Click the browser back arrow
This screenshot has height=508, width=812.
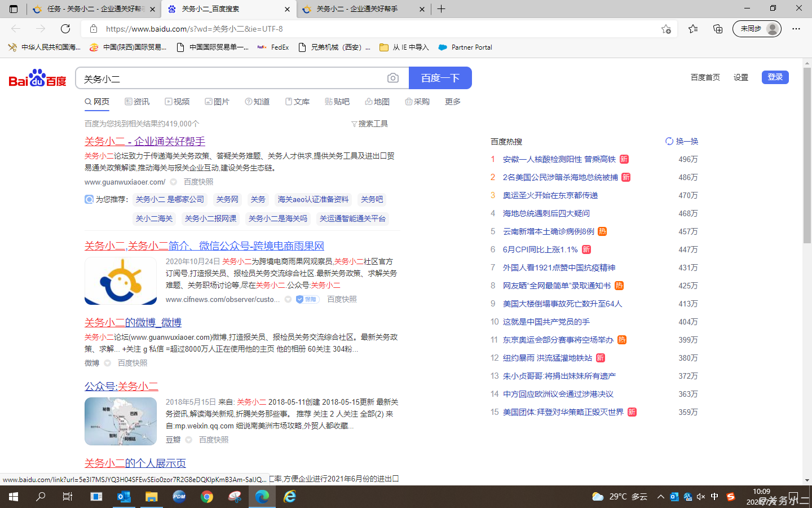(x=16, y=29)
